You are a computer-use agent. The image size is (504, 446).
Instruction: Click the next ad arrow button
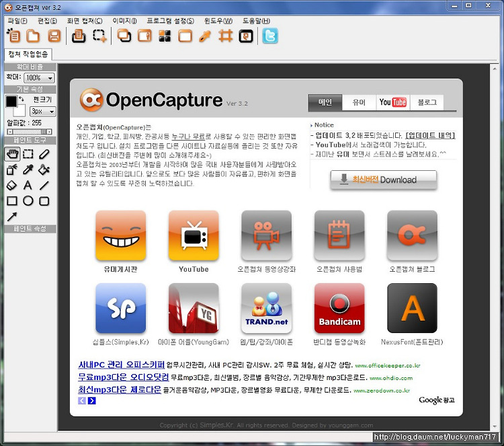[x=91, y=401]
